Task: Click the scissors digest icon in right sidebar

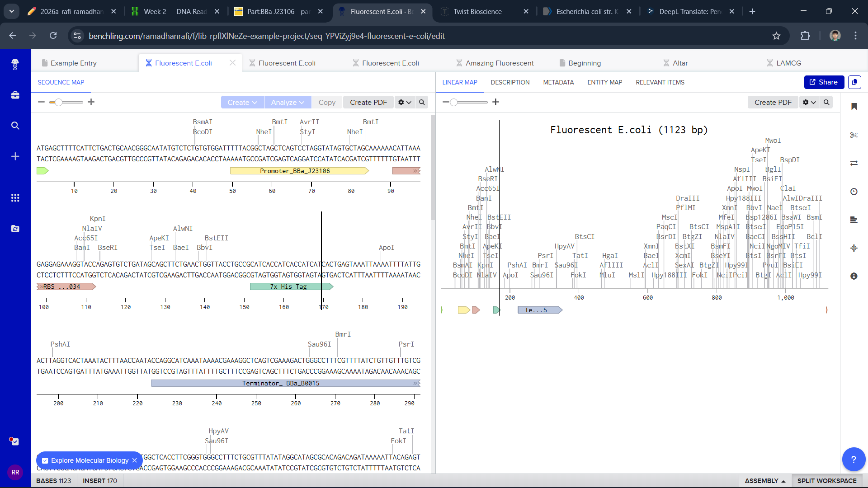Action: point(854,135)
